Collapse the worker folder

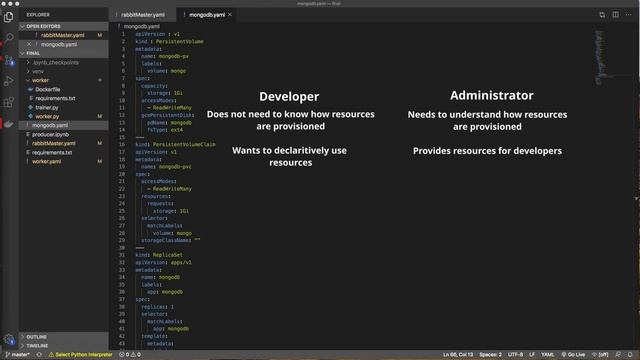(x=40, y=80)
